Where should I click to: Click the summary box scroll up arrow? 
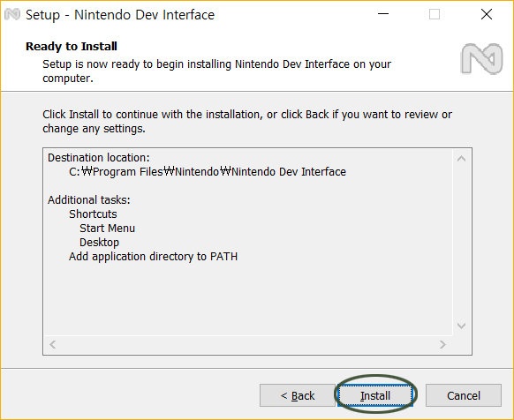pos(462,159)
